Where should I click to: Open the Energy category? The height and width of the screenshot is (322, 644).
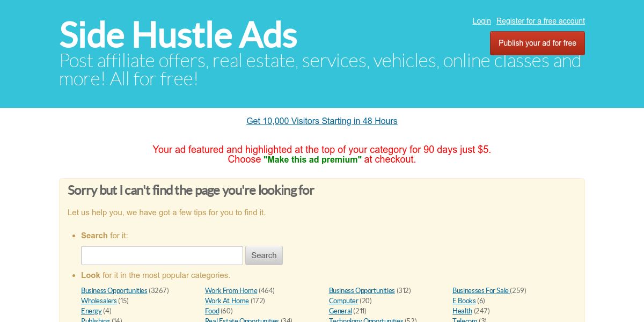(x=91, y=311)
